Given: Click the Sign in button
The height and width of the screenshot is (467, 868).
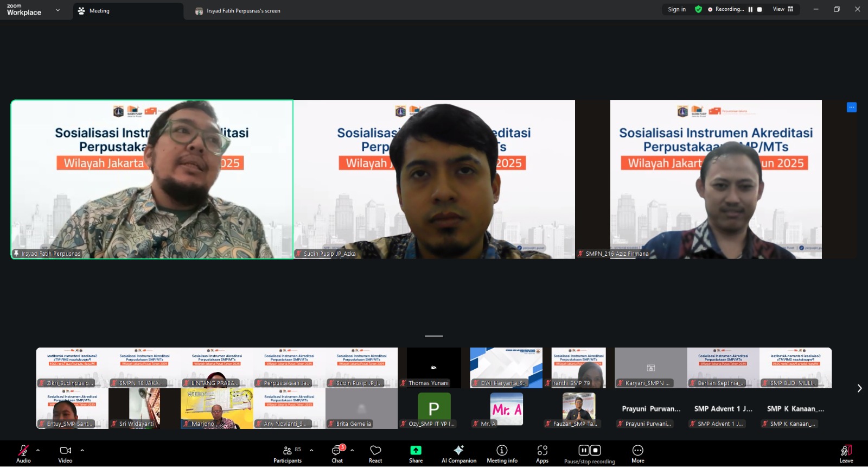Looking at the screenshot, I should [676, 9].
